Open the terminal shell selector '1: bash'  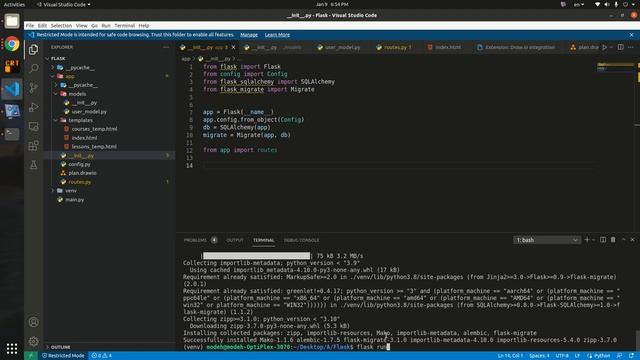pyautogui.click(x=547, y=240)
